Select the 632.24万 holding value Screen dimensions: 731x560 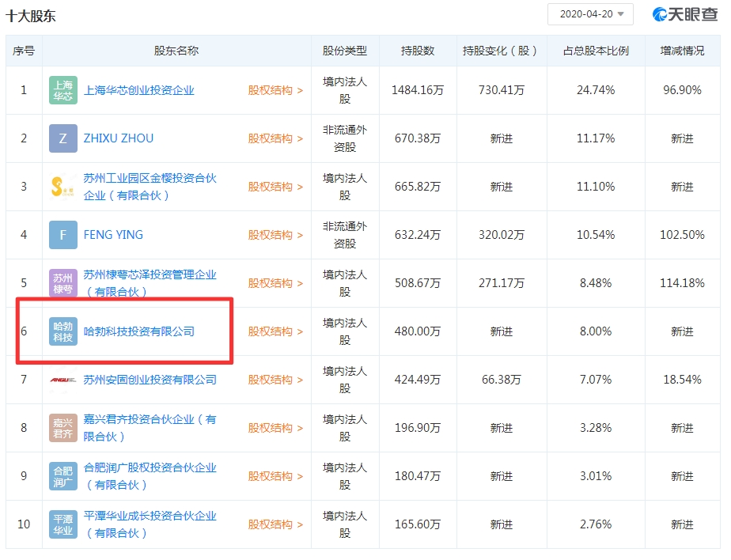pyautogui.click(x=418, y=235)
